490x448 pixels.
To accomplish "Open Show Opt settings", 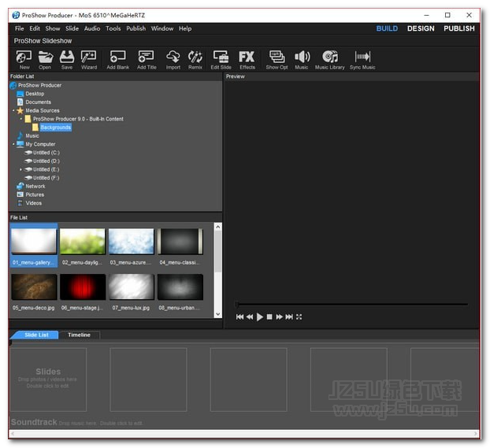I will 277,60.
